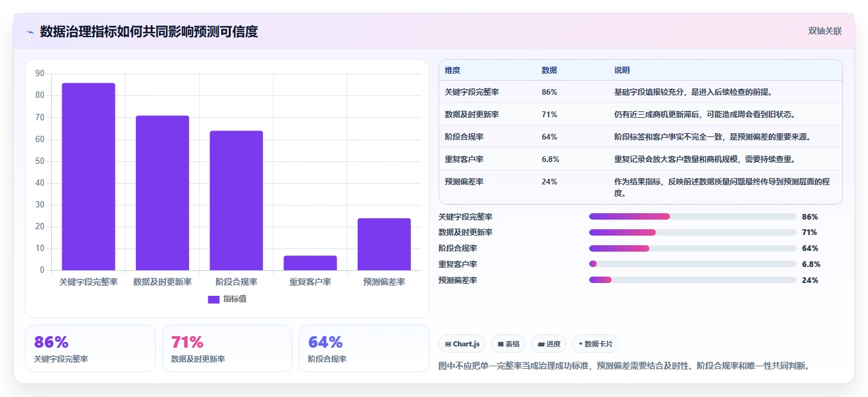This screenshot has height=397, width=868.
Task: Click the 64% value in the table
Action: [549, 137]
